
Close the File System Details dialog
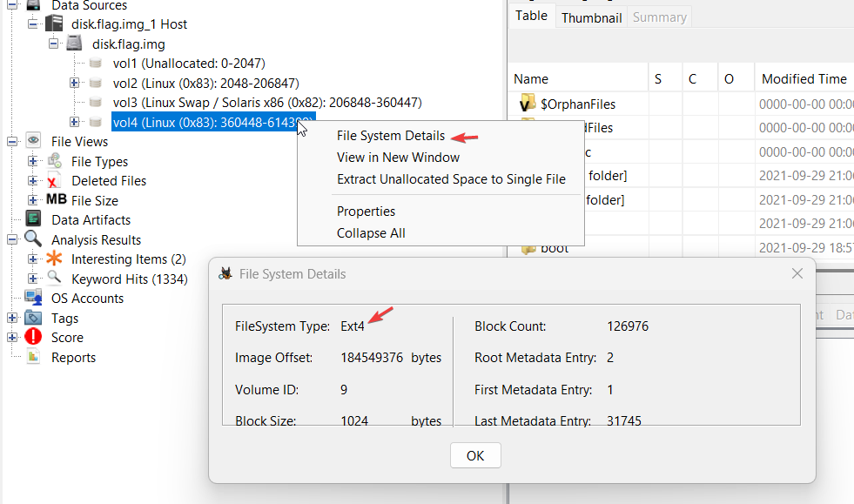[x=797, y=273]
